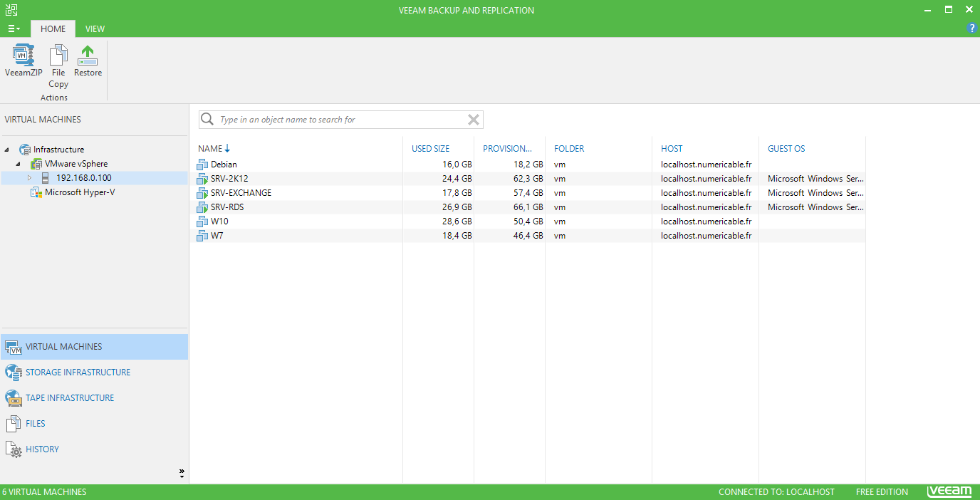Click the 62,3 GB provisioned cell
This screenshot has width=980, height=500.
[x=528, y=179]
